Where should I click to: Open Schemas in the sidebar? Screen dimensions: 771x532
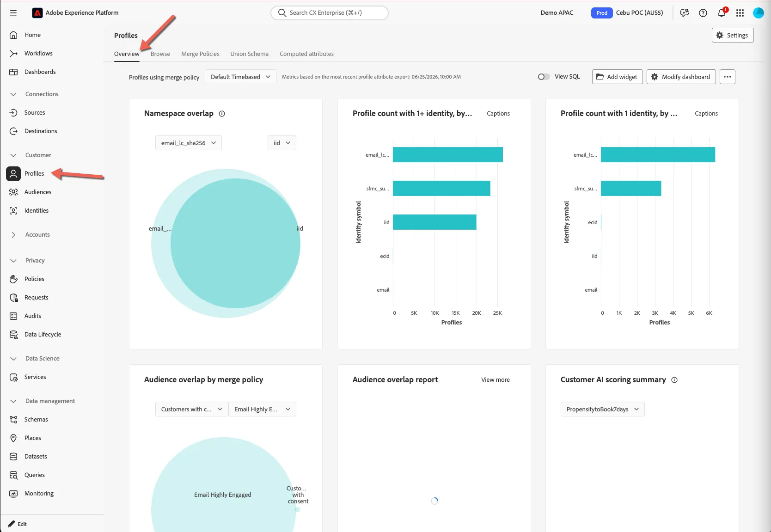pyautogui.click(x=36, y=420)
